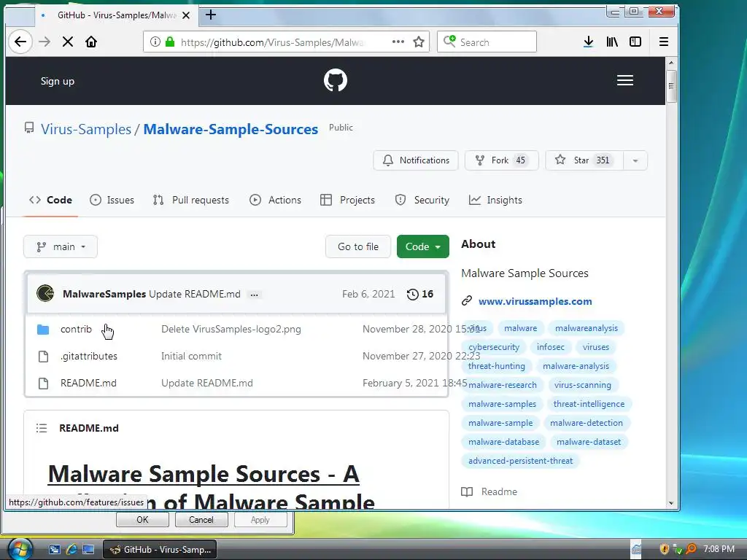Open the browser home page icon
The width and height of the screenshot is (747, 560).
point(91,42)
